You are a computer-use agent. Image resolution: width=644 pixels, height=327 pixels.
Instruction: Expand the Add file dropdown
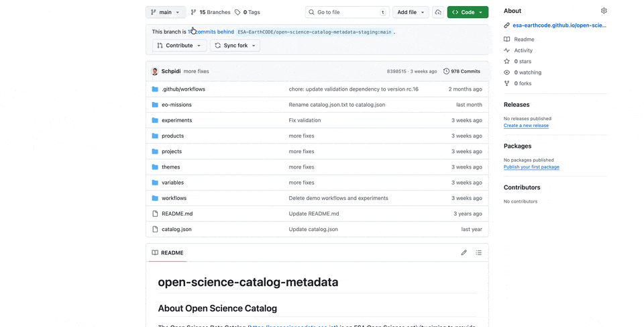(x=411, y=12)
